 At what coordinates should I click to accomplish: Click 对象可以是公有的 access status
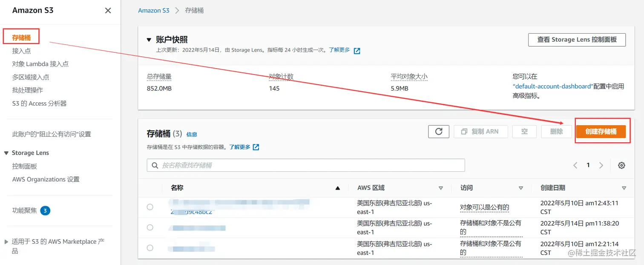point(485,207)
